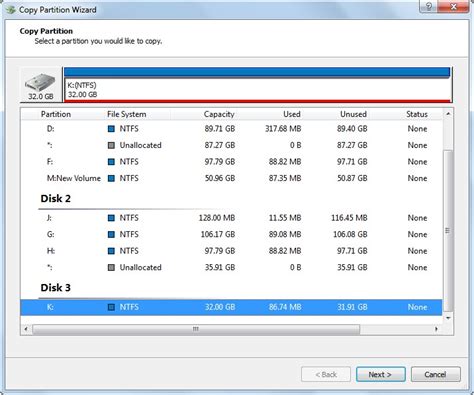Click the 35.91 GB Unallocated gray square icon

pos(111,267)
